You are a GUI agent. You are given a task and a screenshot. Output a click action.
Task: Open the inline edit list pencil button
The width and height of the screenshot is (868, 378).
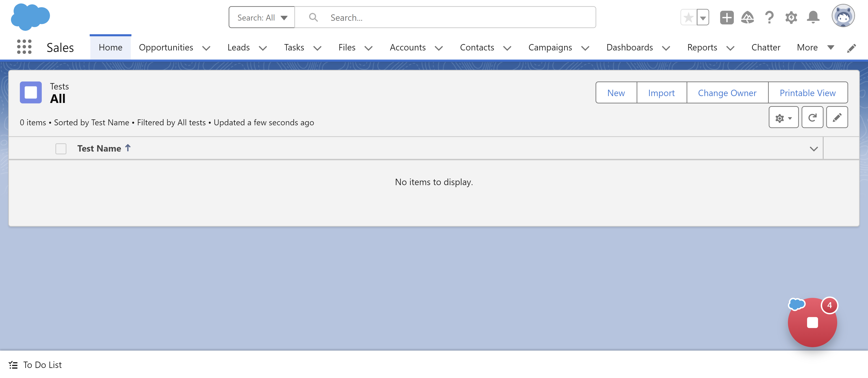click(x=837, y=117)
